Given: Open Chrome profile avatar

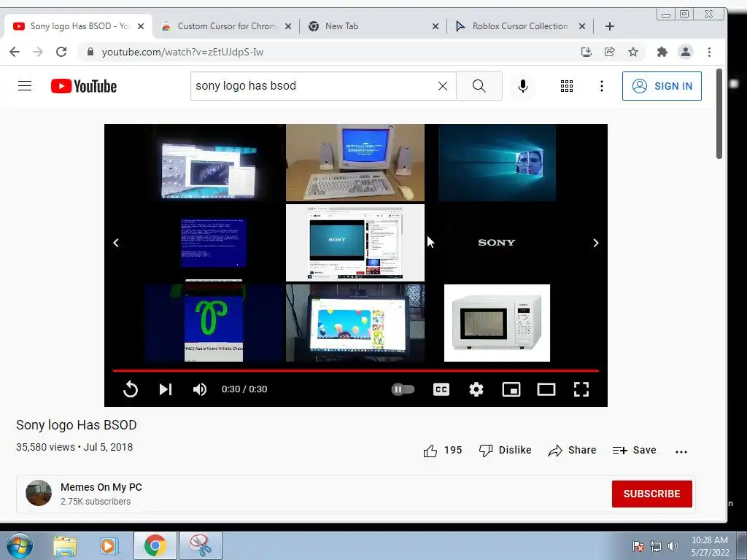Looking at the screenshot, I should (x=686, y=52).
